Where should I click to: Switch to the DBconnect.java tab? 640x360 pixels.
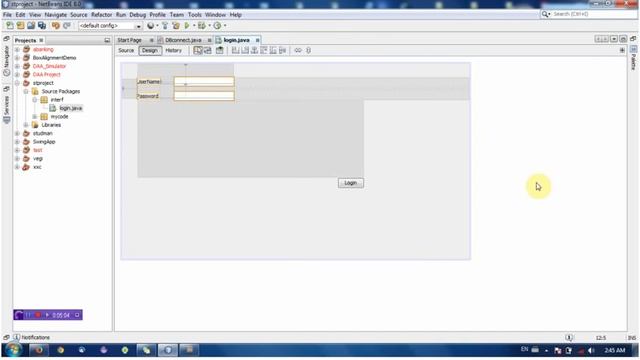pyautogui.click(x=183, y=40)
